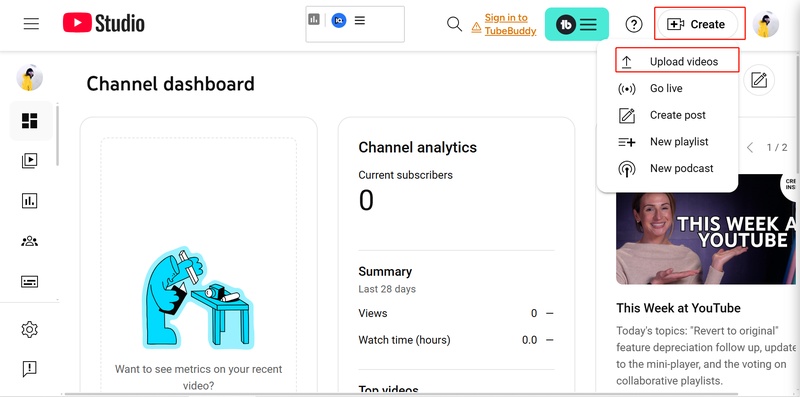Choose New podcast from the menu
Image resolution: width=800 pixels, height=397 pixels.
pos(667,168)
